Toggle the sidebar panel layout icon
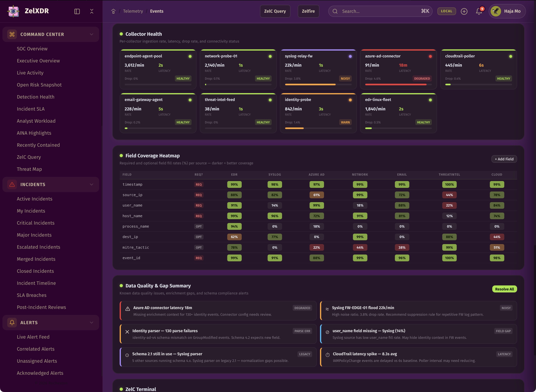Screen dimensions: 536x392 click(x=77, y=11)
